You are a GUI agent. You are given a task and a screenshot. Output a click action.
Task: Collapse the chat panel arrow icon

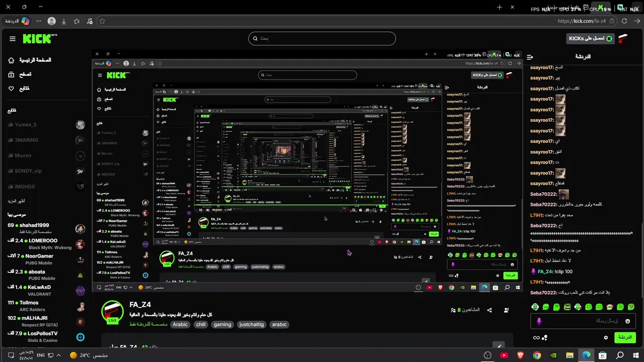530,57
